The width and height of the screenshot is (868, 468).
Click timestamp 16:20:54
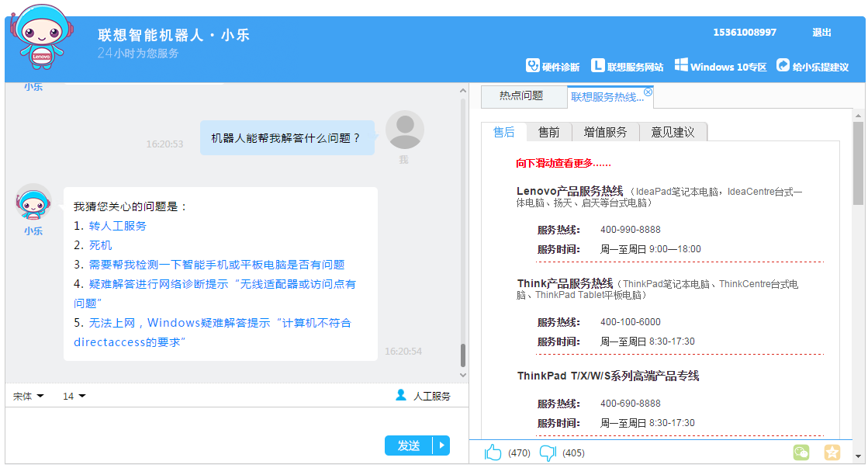click(403, 351)
